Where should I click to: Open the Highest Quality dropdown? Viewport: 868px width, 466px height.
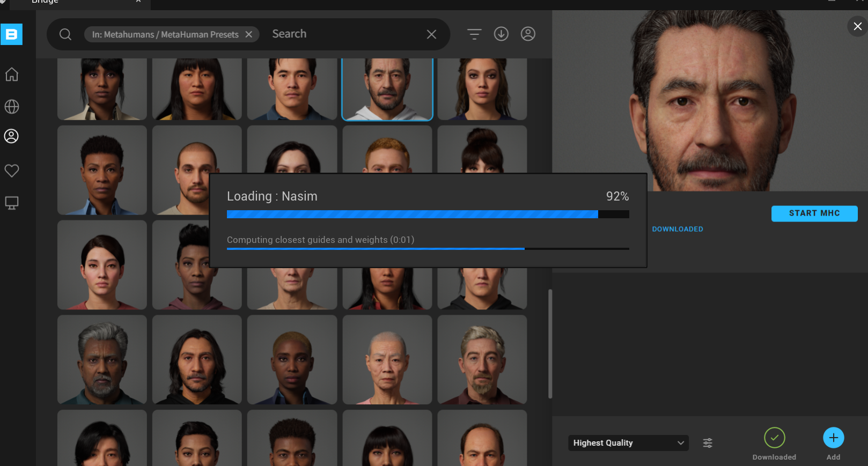click(x=628, y=443)
